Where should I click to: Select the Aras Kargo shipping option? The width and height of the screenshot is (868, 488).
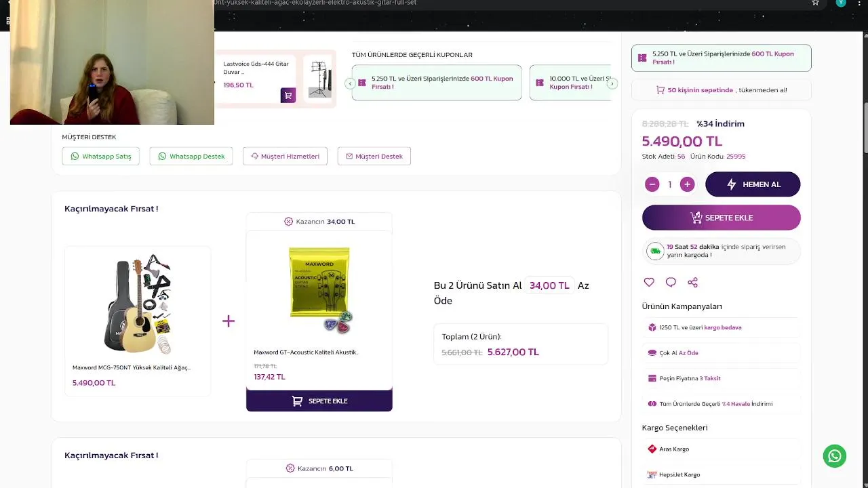coord(721,449)
